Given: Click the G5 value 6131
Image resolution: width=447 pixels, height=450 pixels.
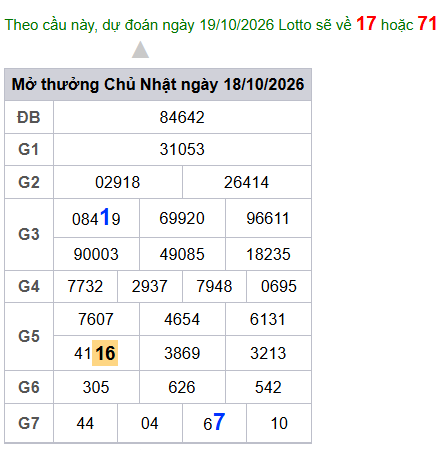Looking at the screenshot, I should 268,319.
